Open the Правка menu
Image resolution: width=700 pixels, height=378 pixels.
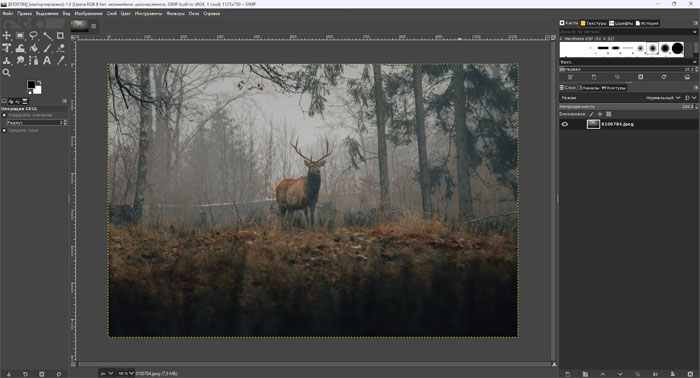pos(24,13)
